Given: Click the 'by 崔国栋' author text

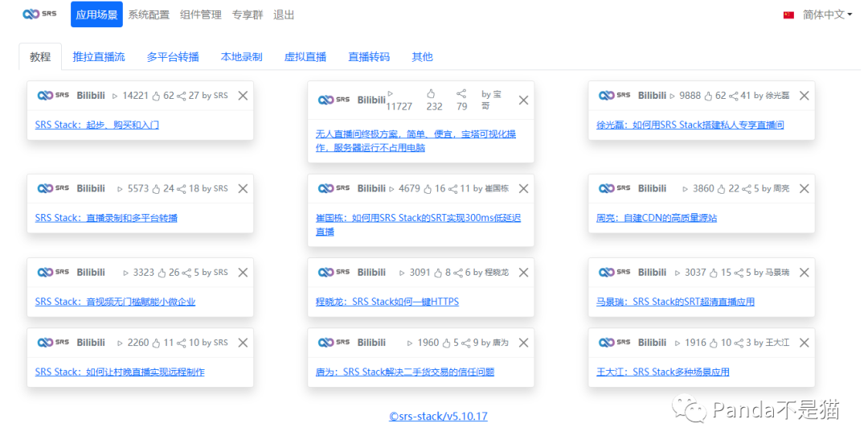Looking at the screenshot, I should (x=490, y=189).
